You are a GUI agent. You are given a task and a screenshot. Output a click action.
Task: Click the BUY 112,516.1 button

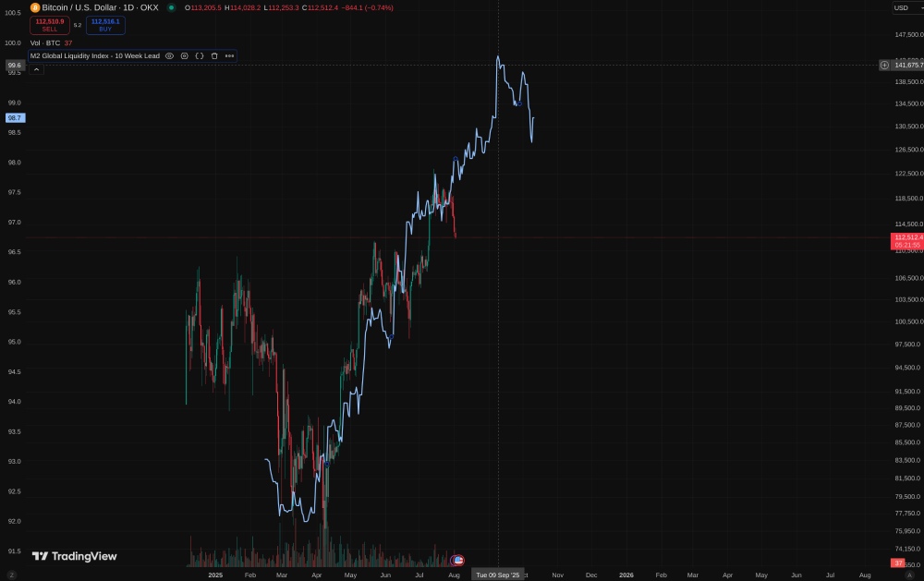click(105, 25)
